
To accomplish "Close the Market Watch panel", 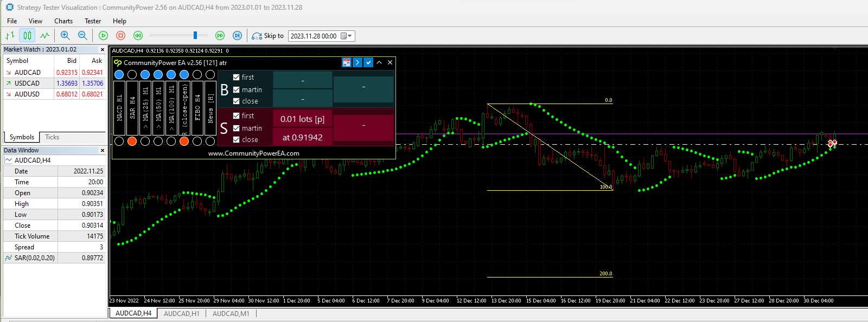I will (x=103, y=49).
